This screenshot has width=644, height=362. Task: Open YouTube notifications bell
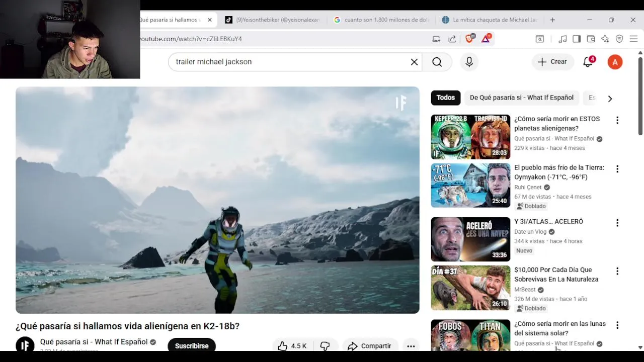[x=588, y=62]
